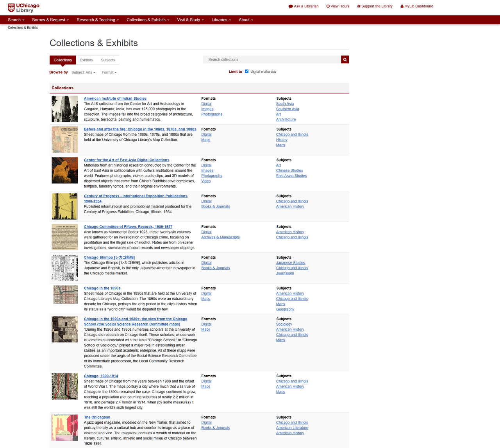The image size is (500, 448).
Task: Open the Subject: Arts browse dropdown
Action: coord(83,72)
